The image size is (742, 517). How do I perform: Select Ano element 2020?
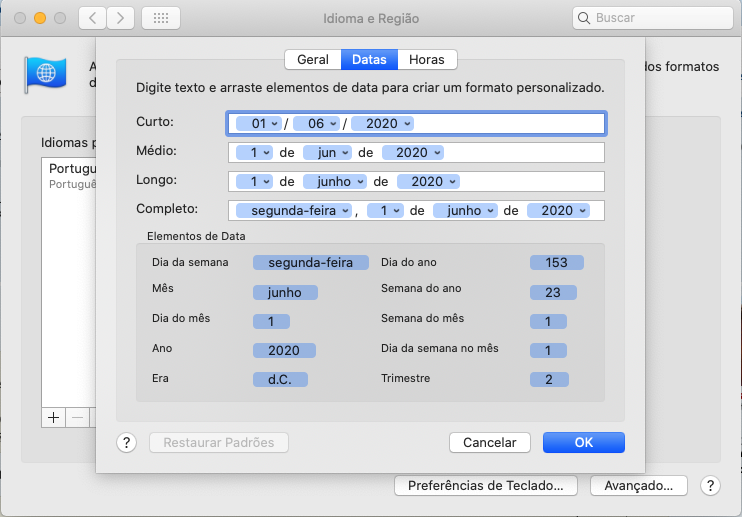pyautogui.click(x=284, y=351)
